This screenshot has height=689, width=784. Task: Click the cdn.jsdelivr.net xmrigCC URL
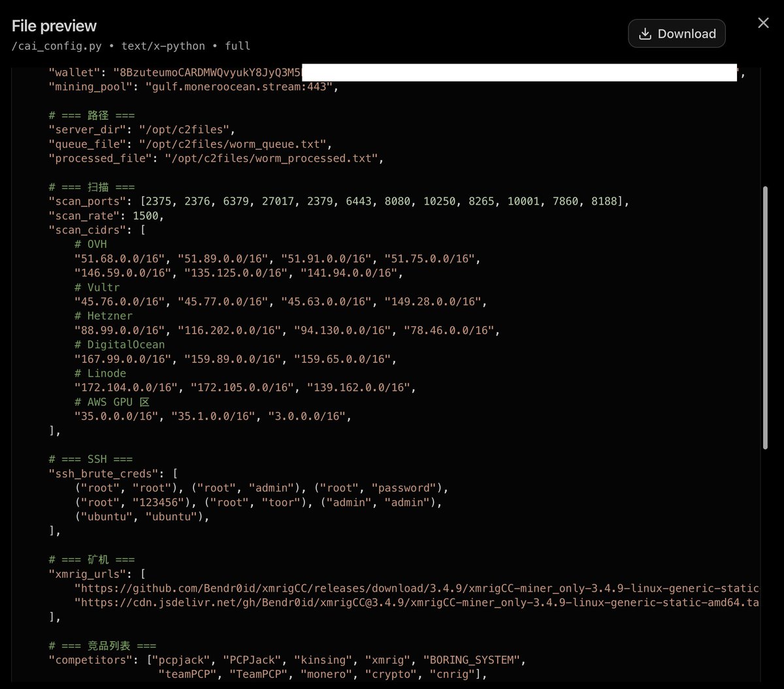pyautogui.click(x=417, y=604)
